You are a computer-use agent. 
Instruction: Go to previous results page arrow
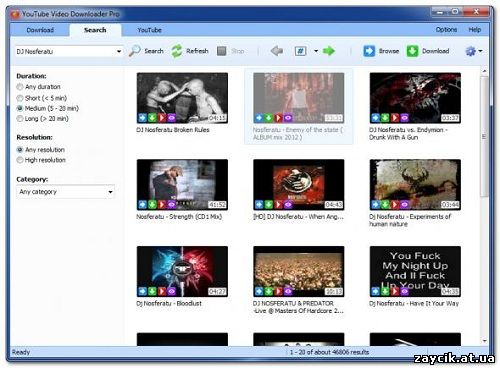click(x=277, y=51)
